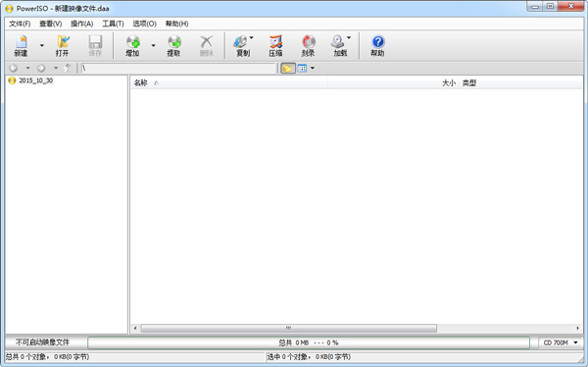Click the scrollbar left arrow
This screenshot has height=367, width=588.
pyautogui.click(x=135, y=328)
